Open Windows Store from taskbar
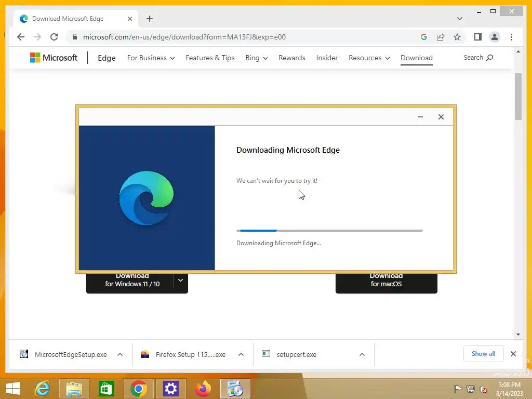Viewport: 532px width, 399px height. [106, 389]
